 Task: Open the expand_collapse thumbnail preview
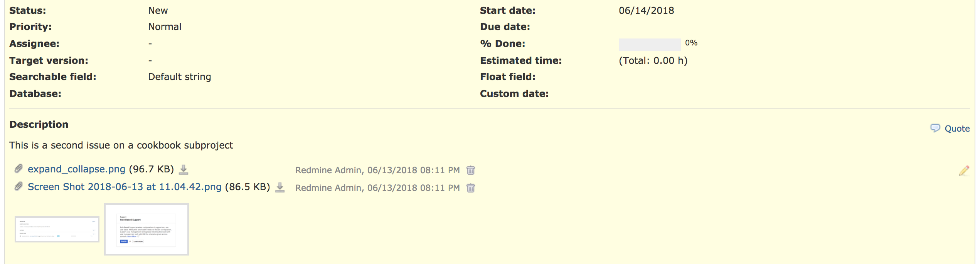tap(57, 229)
